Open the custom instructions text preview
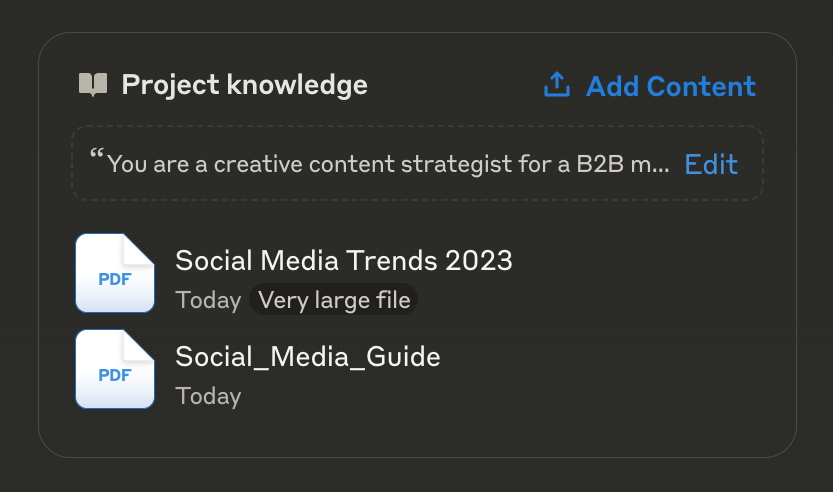Screen dimensions: 833x492 coord(388,164)
